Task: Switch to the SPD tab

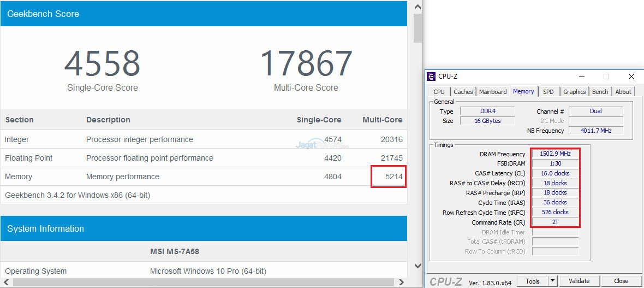Action: tap(548, 92)
